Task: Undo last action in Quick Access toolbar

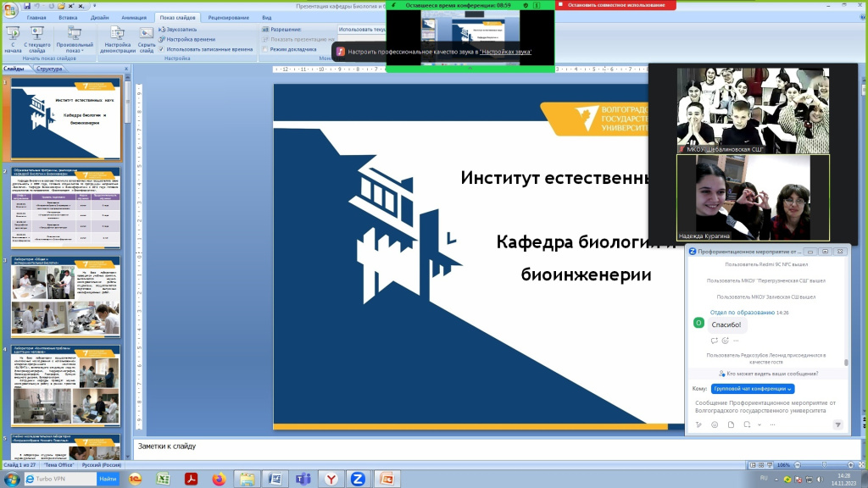Action: (37, 6)
